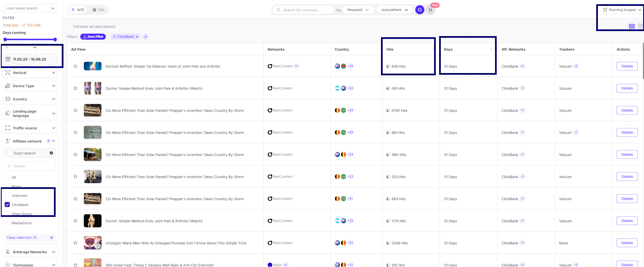Click Clear selection (1) link

click(x=22, y=237)
